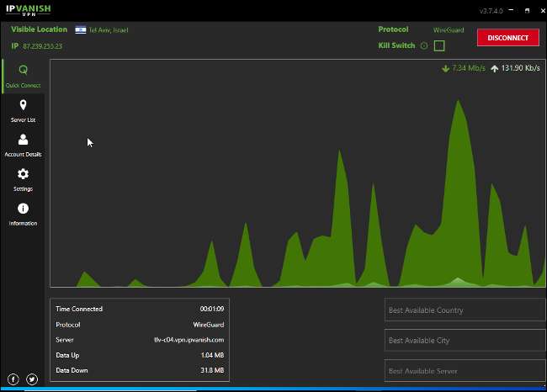Enable the Kill Switch checkbox
The width and height of the screenshot is (547, 392).
(x=439, y=45)
